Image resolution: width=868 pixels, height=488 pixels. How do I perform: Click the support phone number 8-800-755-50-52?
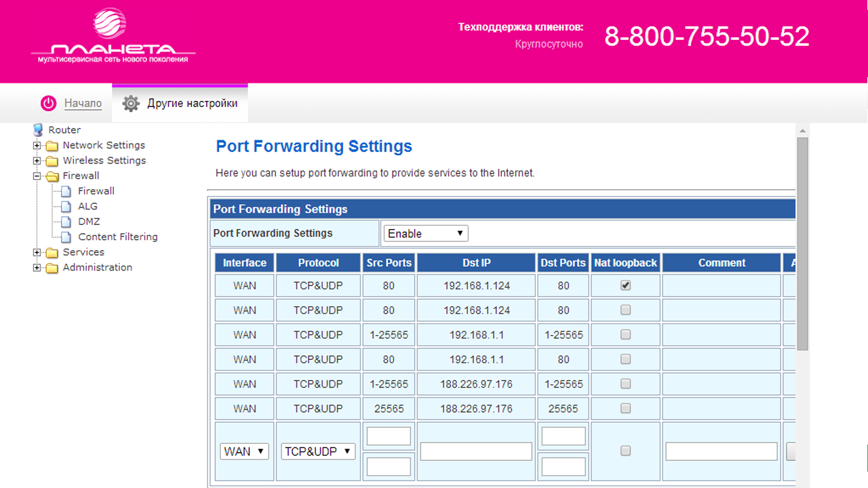707,37
